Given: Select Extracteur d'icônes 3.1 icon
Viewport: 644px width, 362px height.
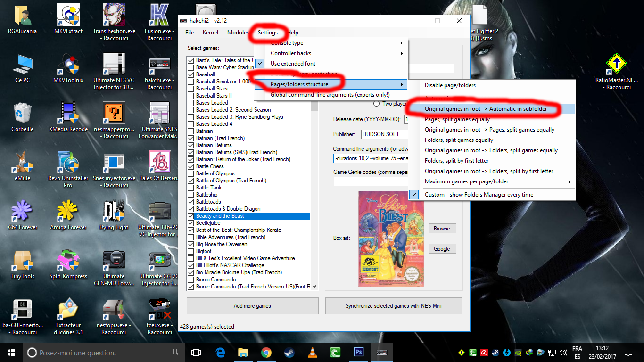Looking at the screenshot, I should [x=68, y=316].
